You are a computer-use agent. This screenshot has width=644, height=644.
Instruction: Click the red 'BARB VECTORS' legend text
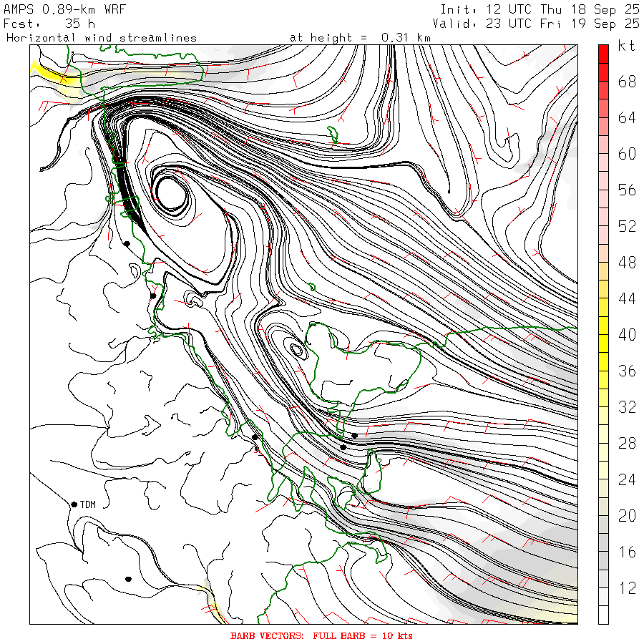(x=321, y=635)
